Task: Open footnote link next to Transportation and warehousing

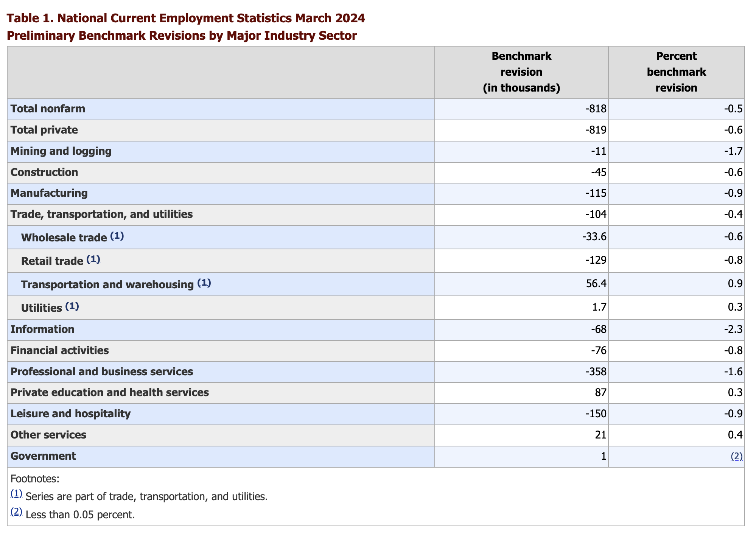Action: [204, 283]
